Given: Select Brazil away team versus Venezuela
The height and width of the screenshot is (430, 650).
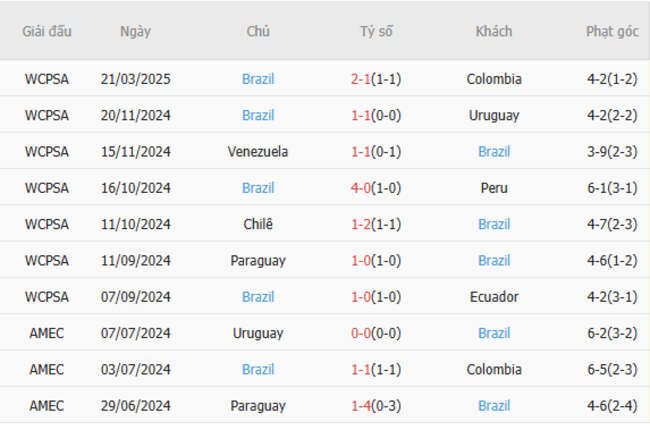Looking at the screenshot, I should click(x=494, y=152).
